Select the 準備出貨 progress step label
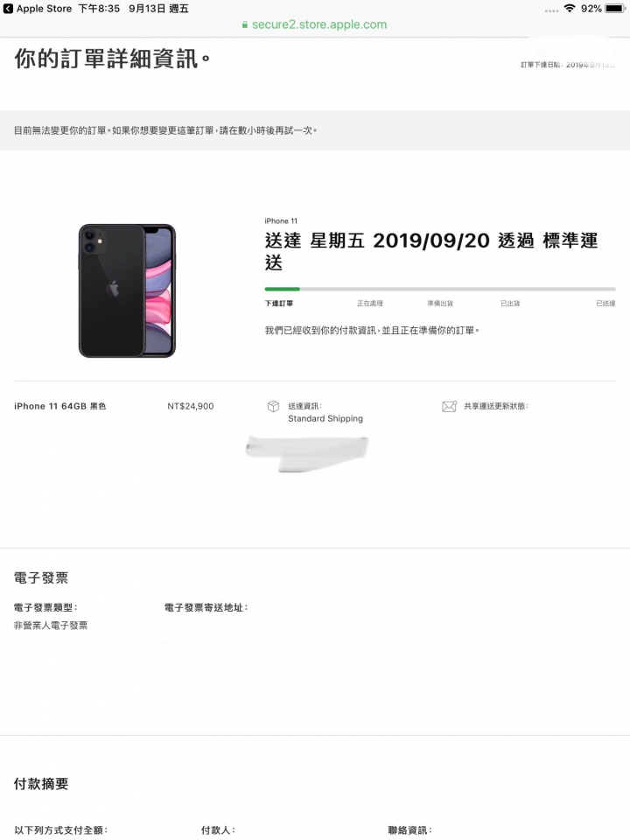 tap(440, 304)
